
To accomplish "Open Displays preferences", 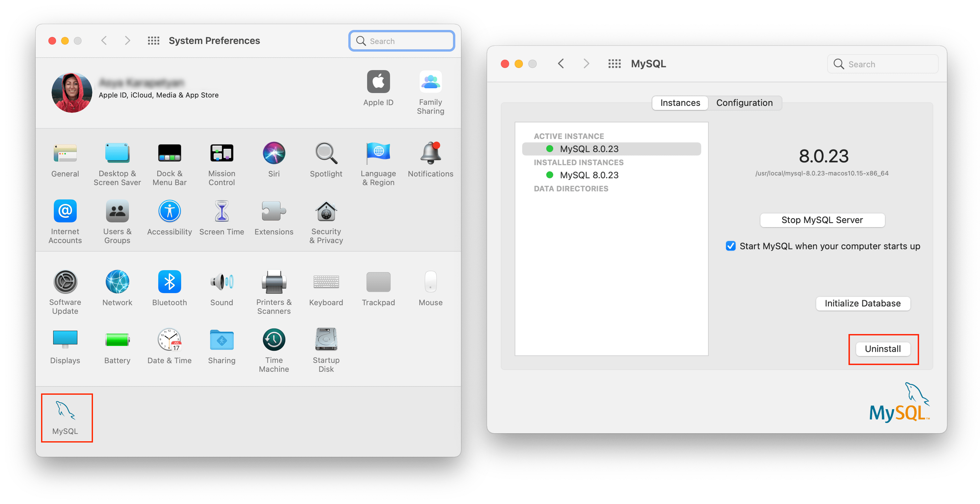I will tap(65, 347).
